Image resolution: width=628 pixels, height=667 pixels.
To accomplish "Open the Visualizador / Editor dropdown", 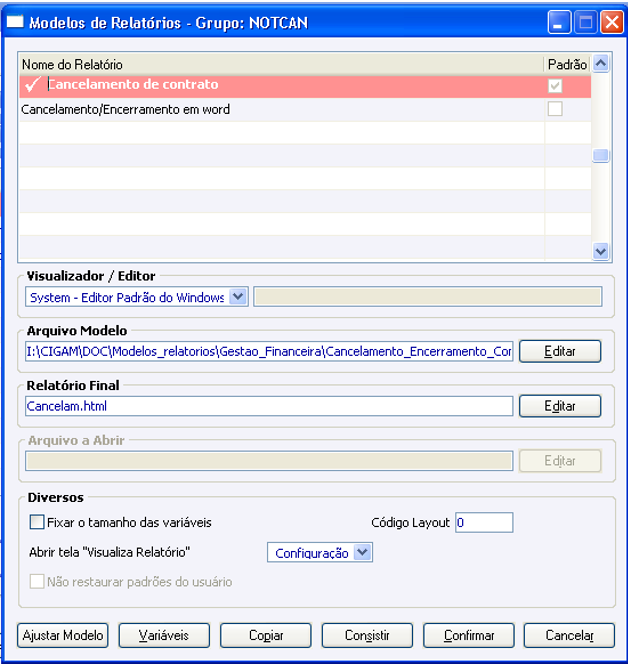I will 238,296.
